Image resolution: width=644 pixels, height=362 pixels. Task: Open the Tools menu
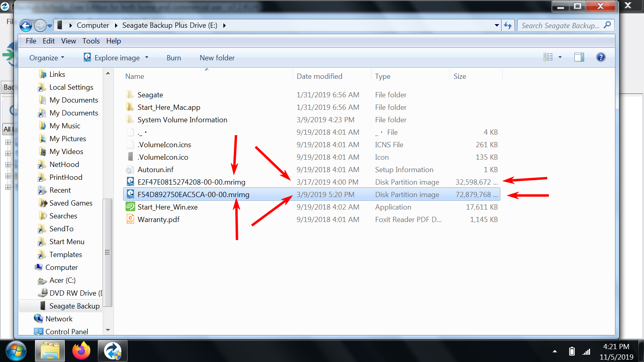(x=91, y=41)
